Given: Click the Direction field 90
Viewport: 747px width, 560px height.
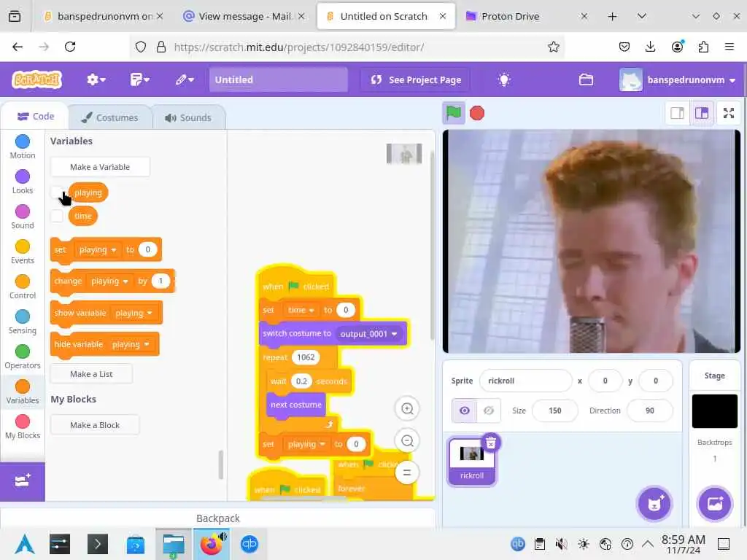Looking at the screenshot, I should tap(650, 411).
